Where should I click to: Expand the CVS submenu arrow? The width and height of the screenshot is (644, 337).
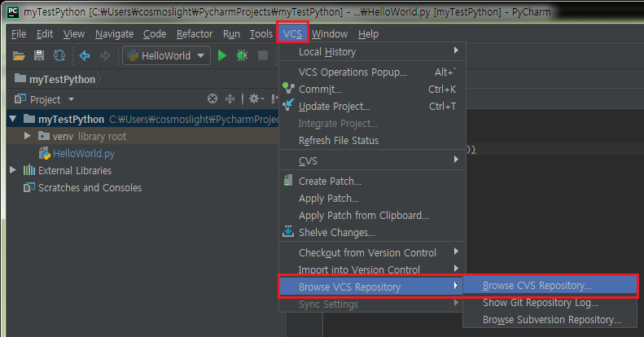pyautogui.click(x=456, y=160)
